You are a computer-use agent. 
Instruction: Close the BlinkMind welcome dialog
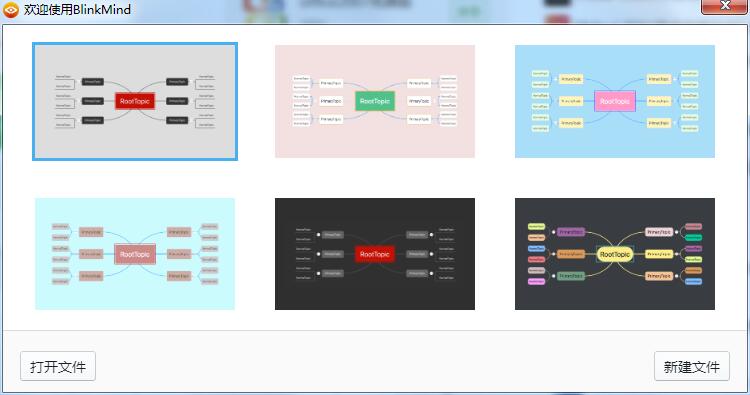724,6
